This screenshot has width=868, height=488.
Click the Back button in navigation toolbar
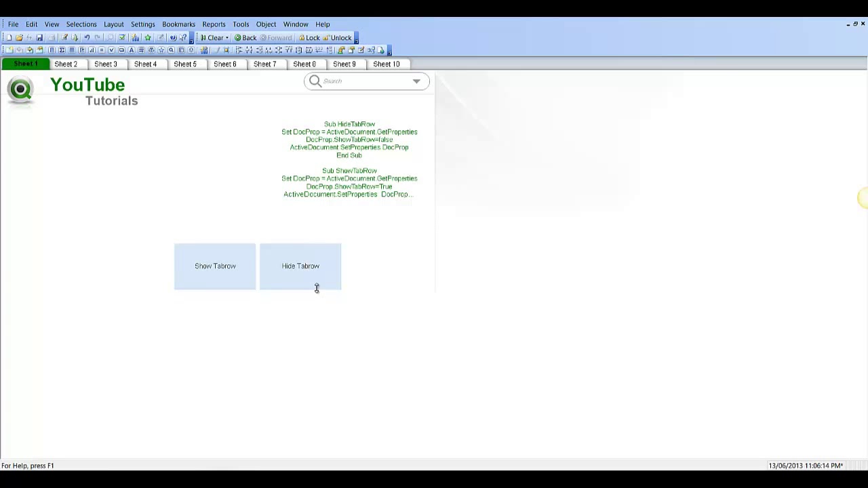pyautogui.click(x=245, y=38)
